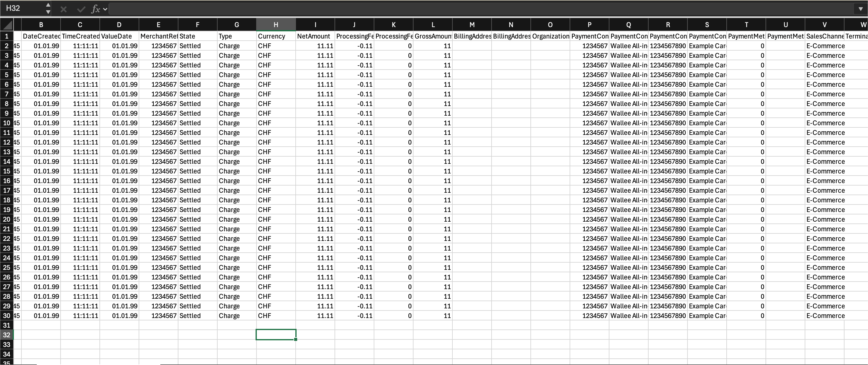868x365 pixels.
Task: Select column T header
Action: pos(746,25)
